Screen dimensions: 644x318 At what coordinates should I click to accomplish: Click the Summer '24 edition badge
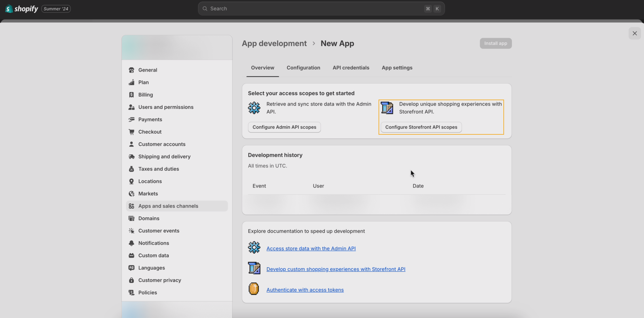click(x=56, y=9)
